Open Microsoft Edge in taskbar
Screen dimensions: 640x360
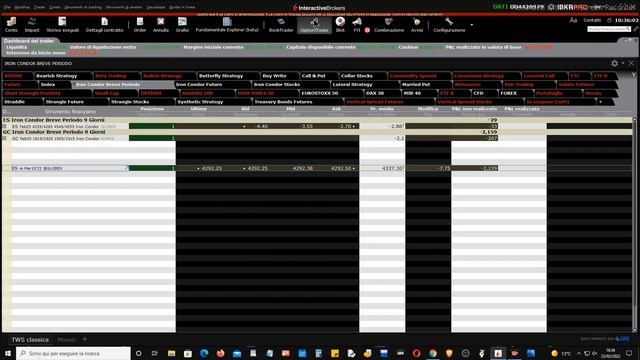[x=204, y=353]
